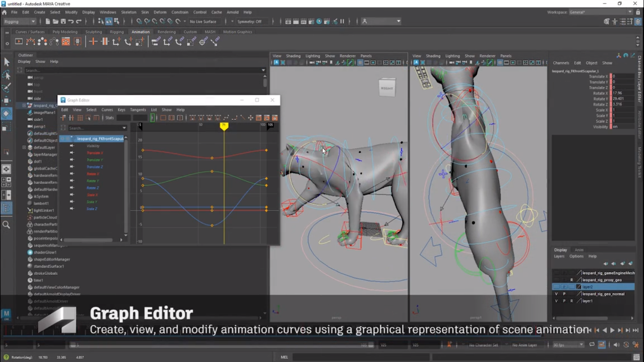Open Outliner search filter dropdown arrow
Viewport: 644px width, 362px height.
[x=263, y=70]
